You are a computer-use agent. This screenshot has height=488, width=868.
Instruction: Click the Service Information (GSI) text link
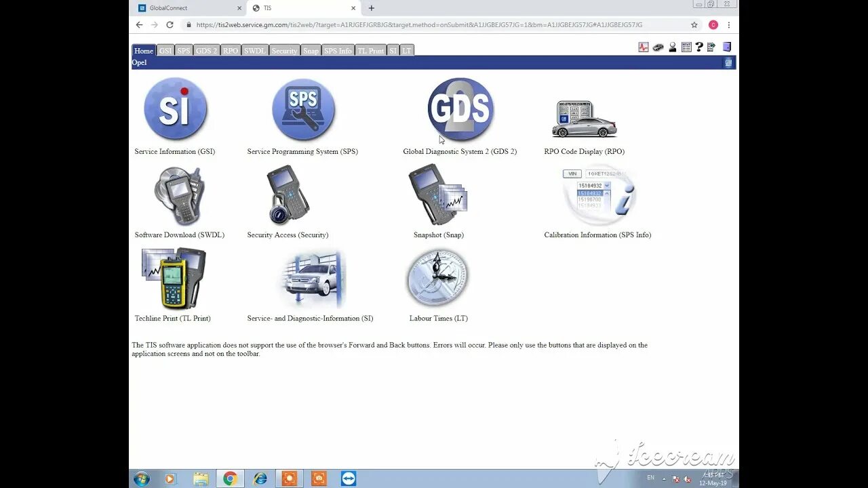pos(175,151)
